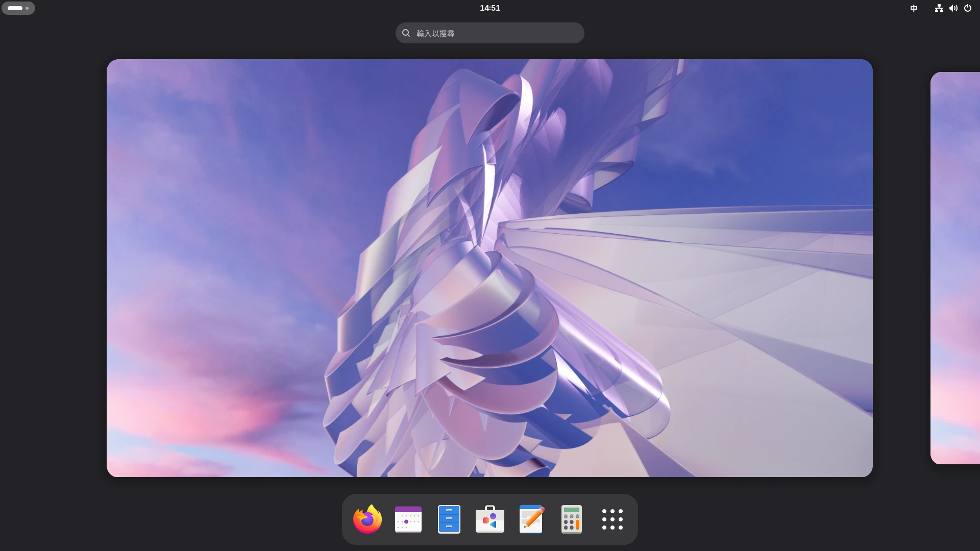Launch the Software store shopping bag icon

pos(490,519)
